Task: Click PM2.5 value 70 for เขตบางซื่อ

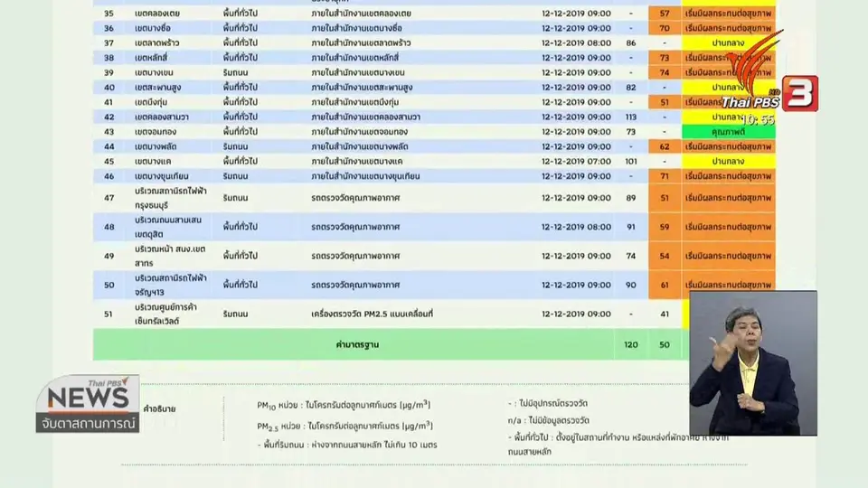Action: point(665,28)
